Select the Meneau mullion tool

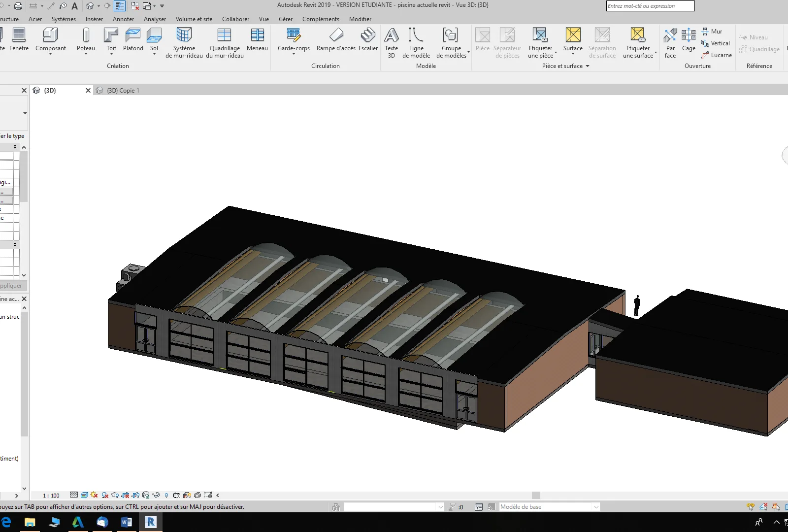(257, 39)
